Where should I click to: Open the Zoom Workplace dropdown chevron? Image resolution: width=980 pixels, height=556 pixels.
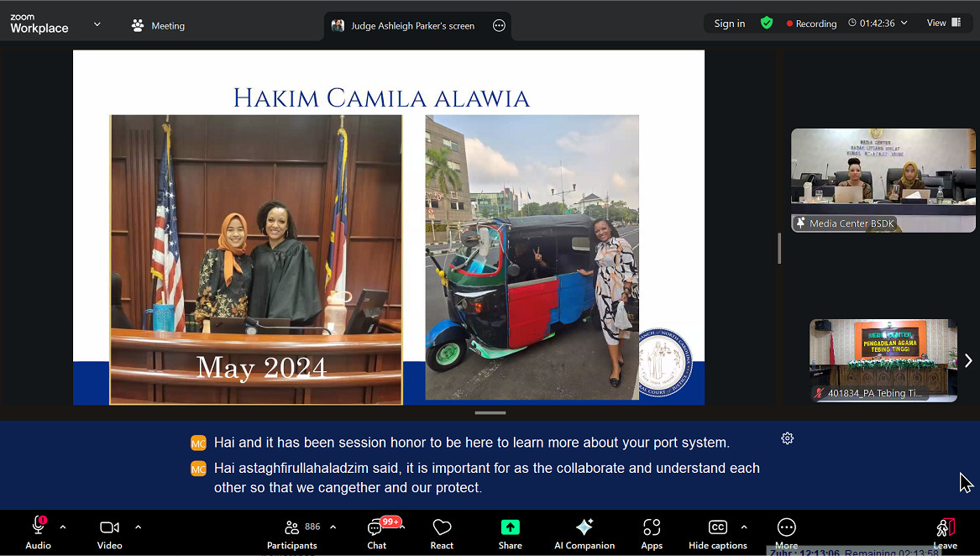tap(97, 24)
